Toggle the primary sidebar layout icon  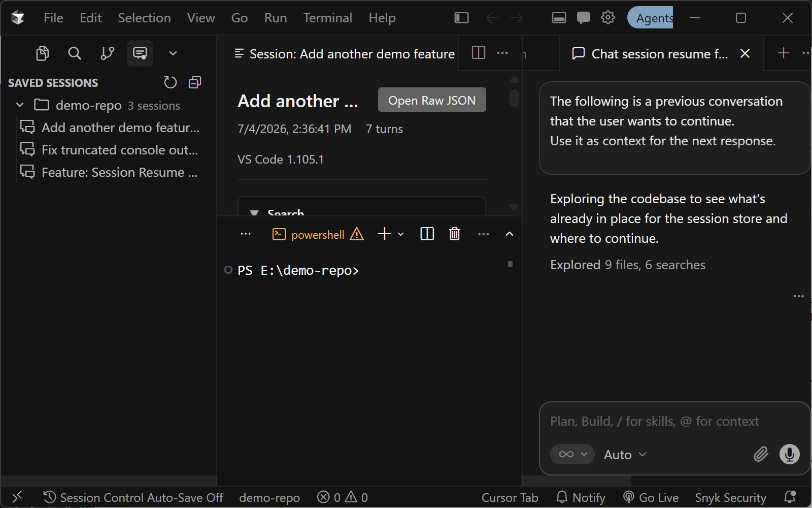click(461, 18)
